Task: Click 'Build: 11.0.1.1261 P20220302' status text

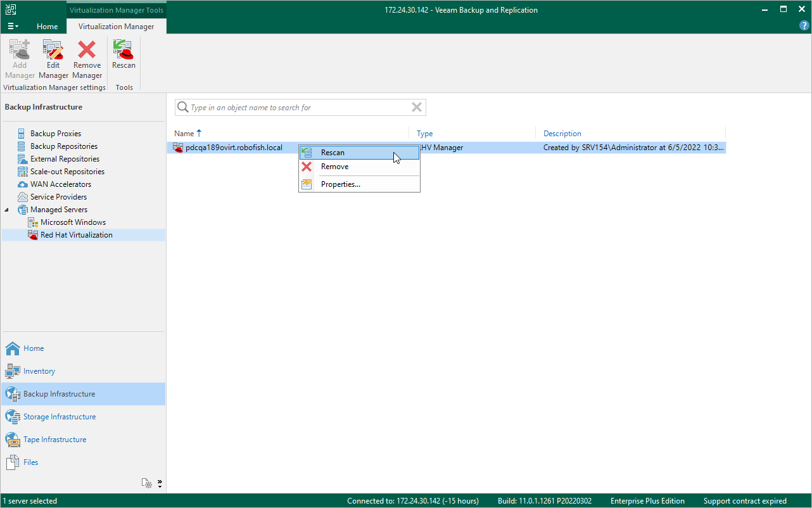Action: pyautogui.click(x=545, y=501)
